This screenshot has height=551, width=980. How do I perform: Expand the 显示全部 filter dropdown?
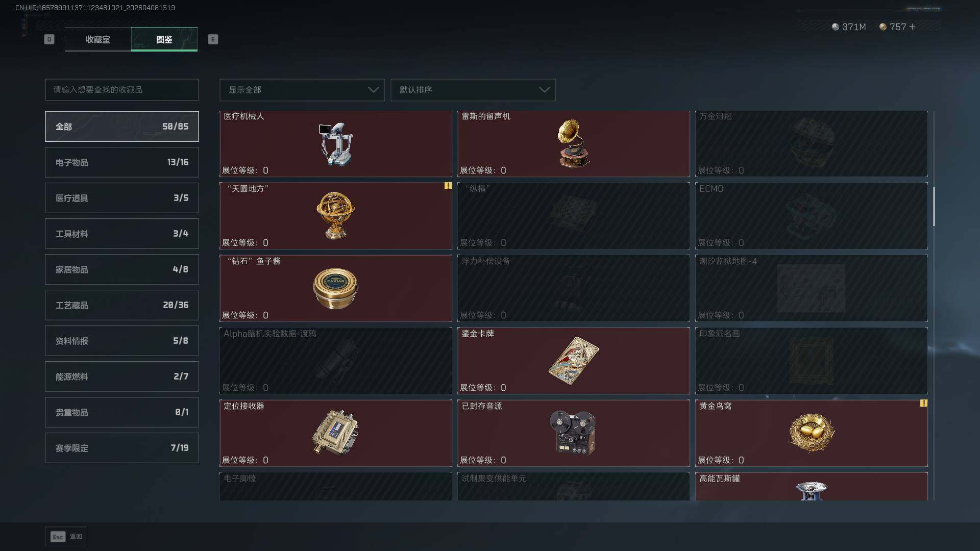[x=302, y=90]
